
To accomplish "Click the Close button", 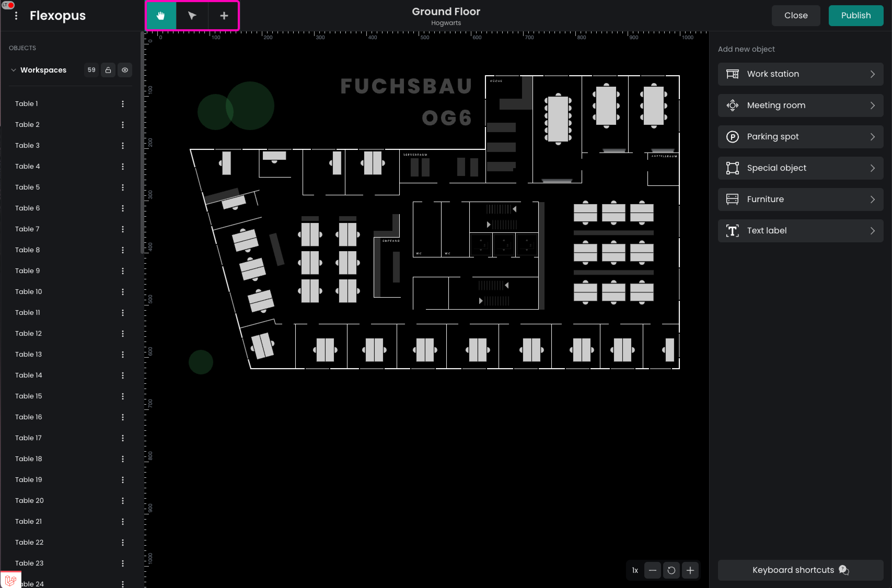I will coord(796,15).
